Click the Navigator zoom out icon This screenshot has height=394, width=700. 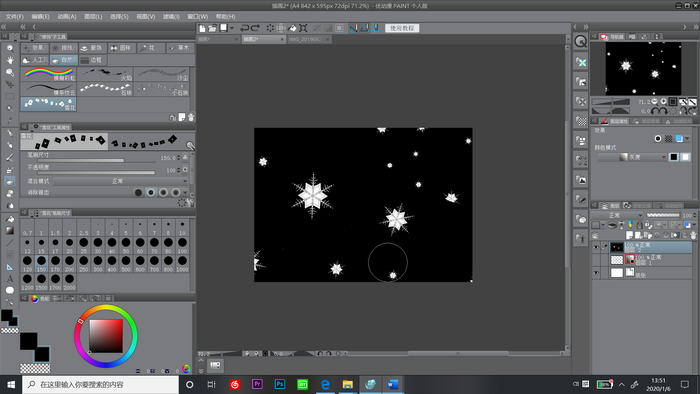click(x=654, y=102)
